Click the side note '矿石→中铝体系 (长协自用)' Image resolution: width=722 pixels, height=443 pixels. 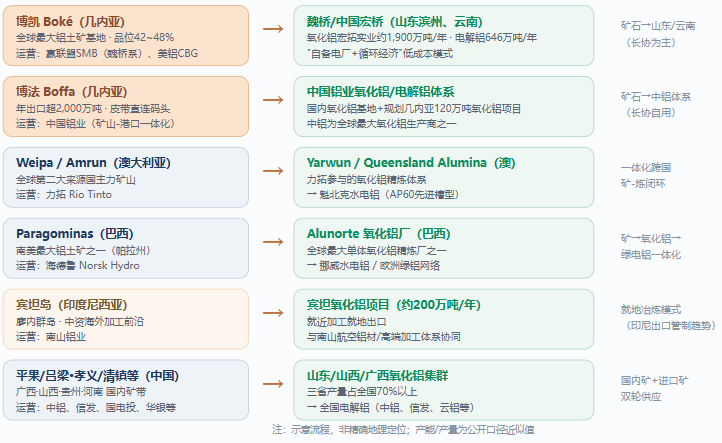(656, 105)
